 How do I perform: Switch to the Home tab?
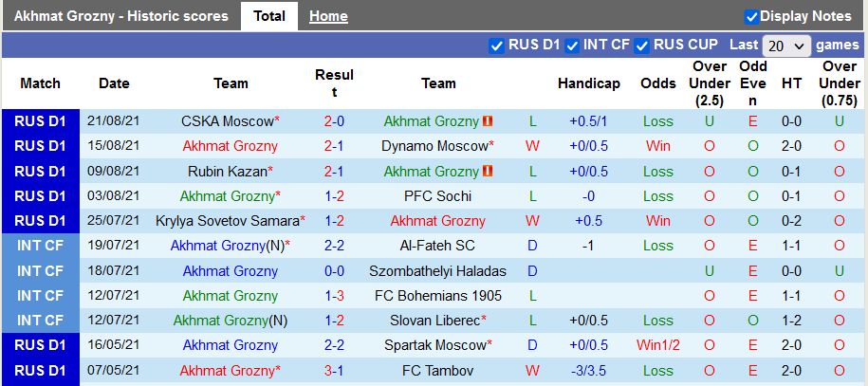click(328, 16)
